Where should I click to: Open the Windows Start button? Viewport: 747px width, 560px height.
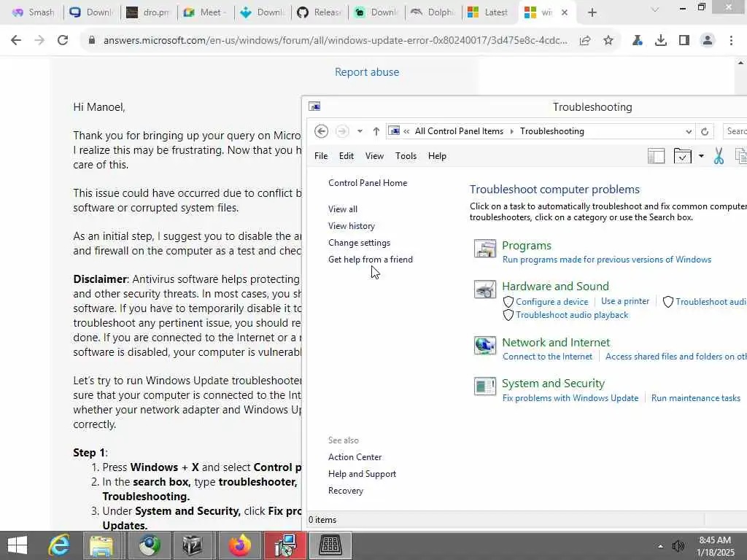click(x=18, y=545)
